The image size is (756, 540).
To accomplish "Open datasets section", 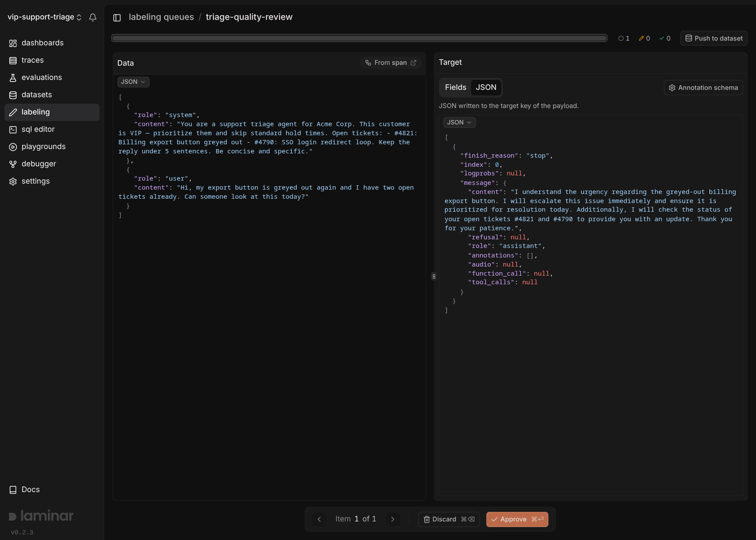I will (52, 95).
